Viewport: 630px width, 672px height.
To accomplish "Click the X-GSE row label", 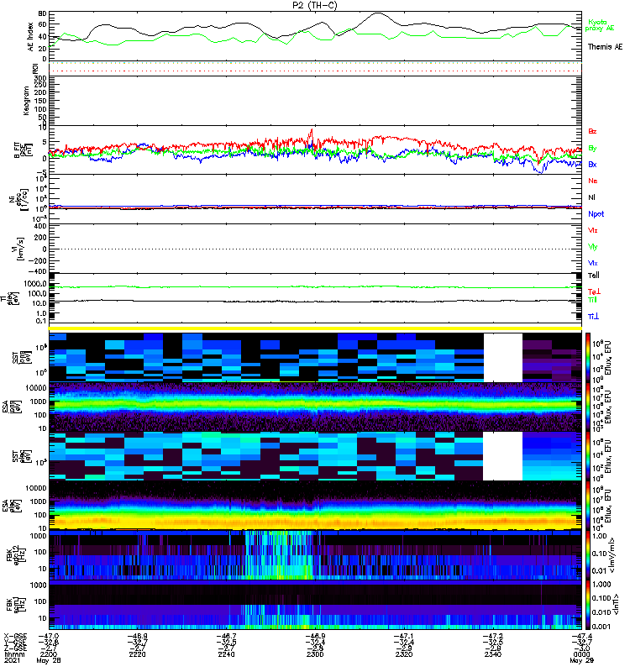I will coord(15,636).
